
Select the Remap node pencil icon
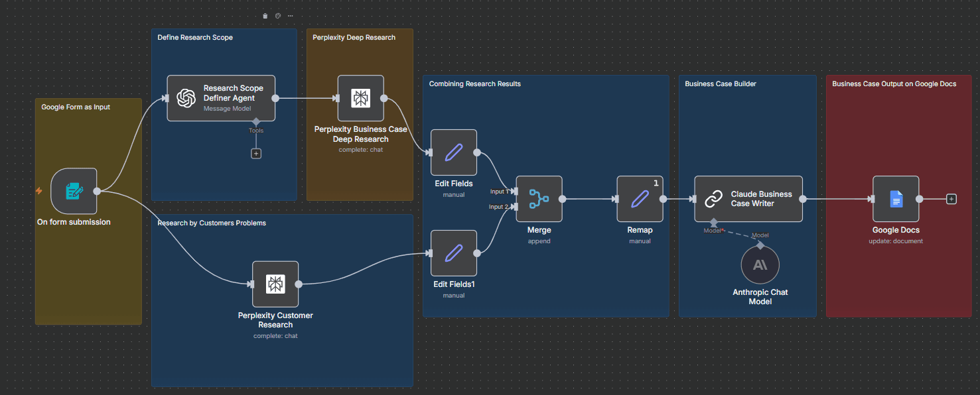pos(639,198)
